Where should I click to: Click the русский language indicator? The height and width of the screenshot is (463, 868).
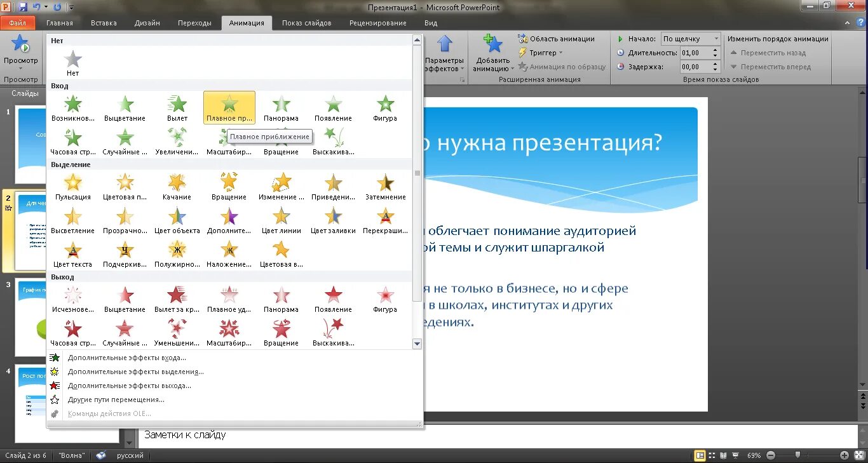point(130,455)
